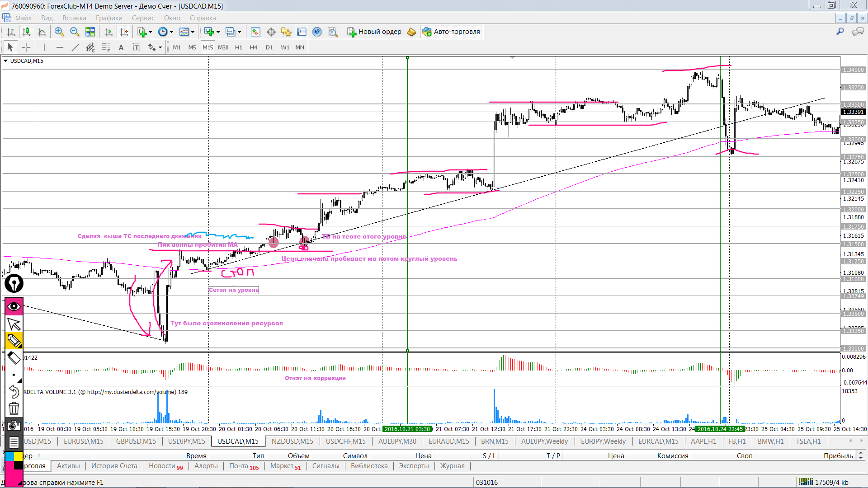The image size is (868, 488).
Task: Open search magnifier in top right
Action: [840, 31]
